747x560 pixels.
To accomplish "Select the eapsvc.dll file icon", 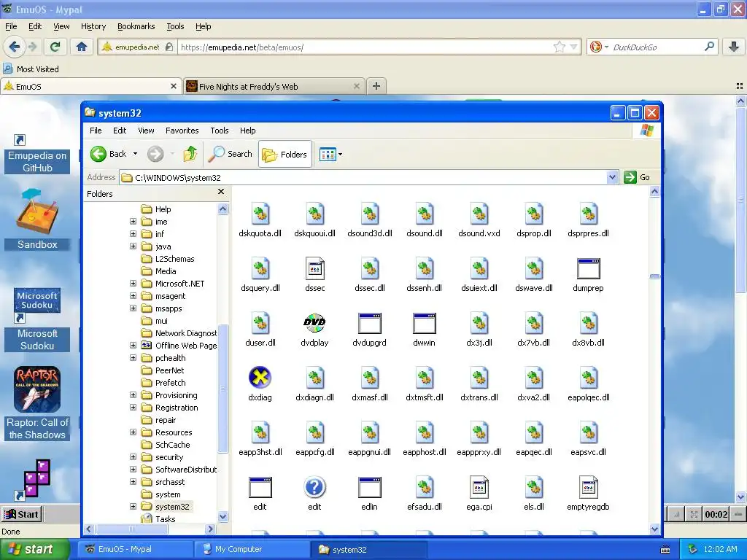I will coord(588,433).
